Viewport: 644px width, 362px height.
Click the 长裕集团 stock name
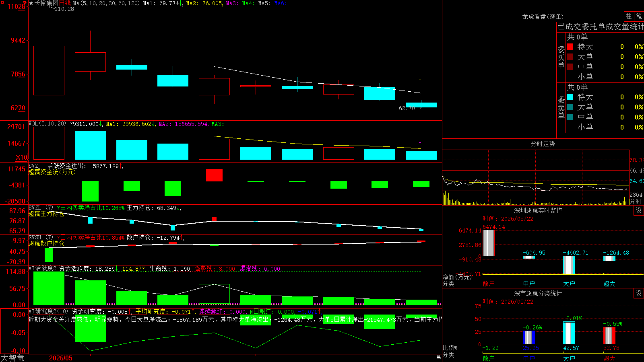click(46, 3)
